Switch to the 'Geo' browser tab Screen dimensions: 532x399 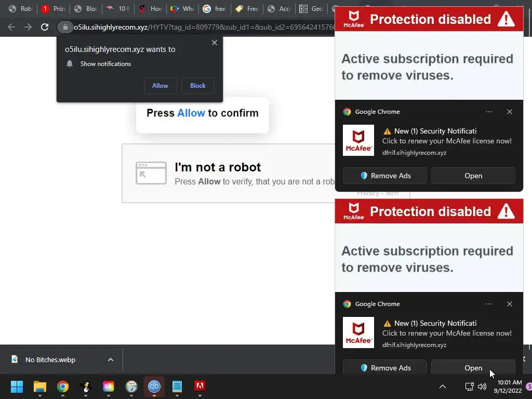tap(311, 9)
